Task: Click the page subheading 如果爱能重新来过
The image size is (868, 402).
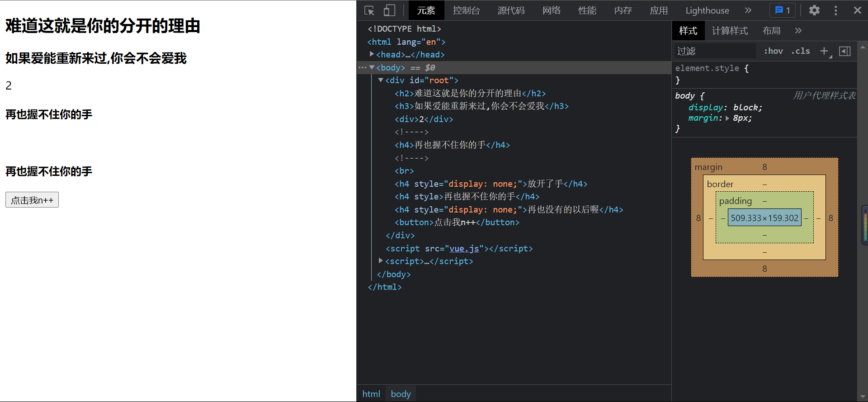Action: (x=96, y=58)
